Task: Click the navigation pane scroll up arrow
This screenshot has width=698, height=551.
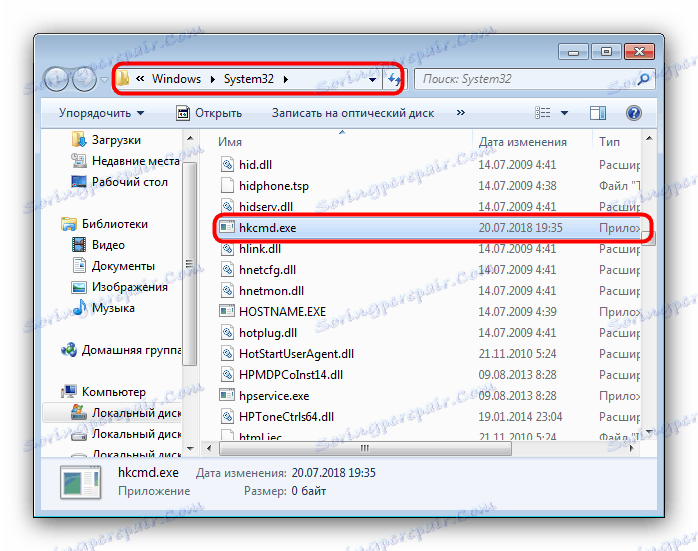Action: (190, 138)
